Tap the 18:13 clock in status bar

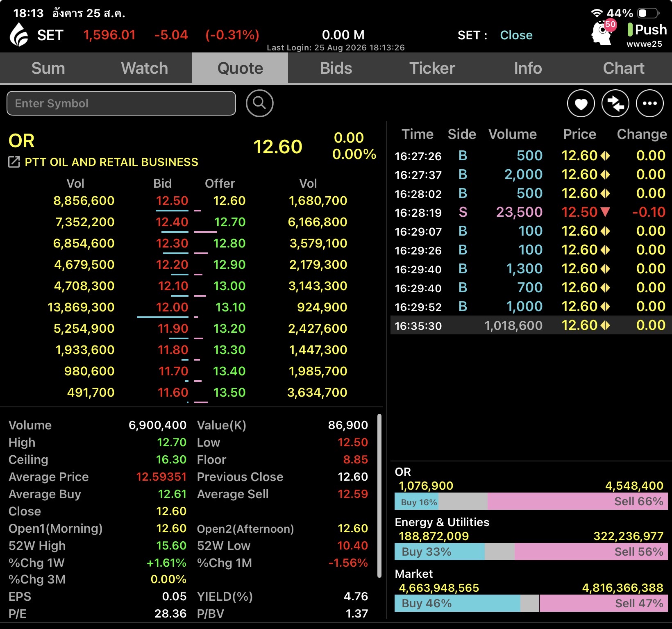tap(28, 14)
